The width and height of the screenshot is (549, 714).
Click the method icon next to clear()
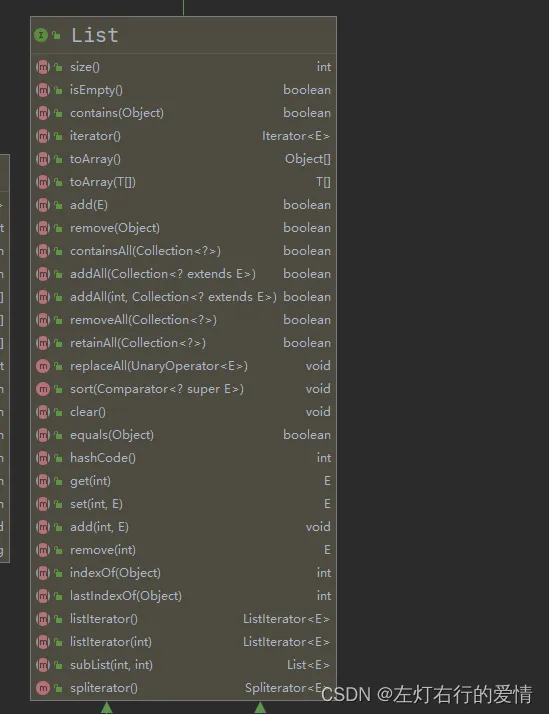coord(43,412)
